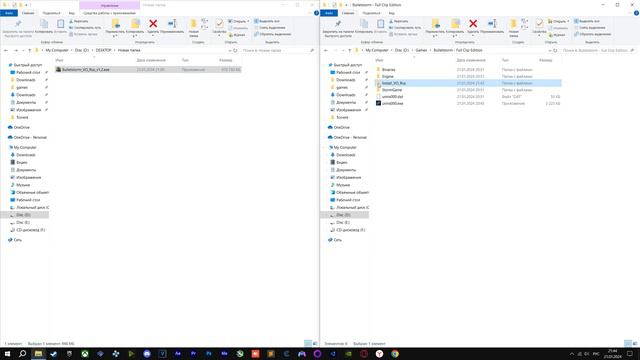This screenshot has width=640, height=360.
Task: Open Xbox app from the taskbar
Action: 84,354
